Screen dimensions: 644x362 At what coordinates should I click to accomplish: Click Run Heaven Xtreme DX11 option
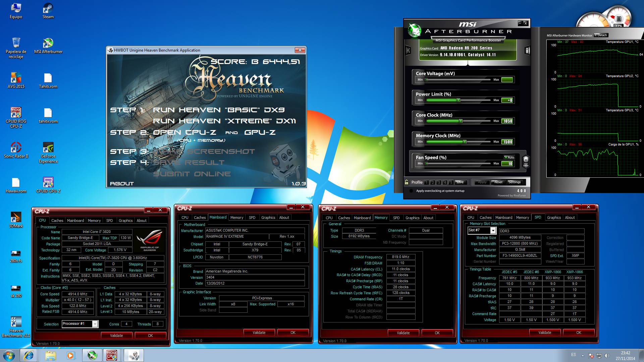(224, 121)
